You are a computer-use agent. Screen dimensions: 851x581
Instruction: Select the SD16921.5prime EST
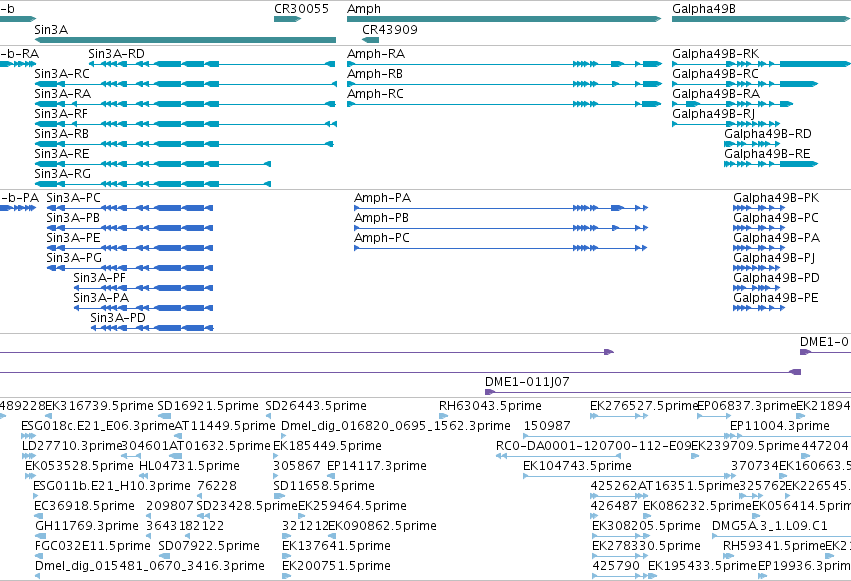[x=164, y=416]
